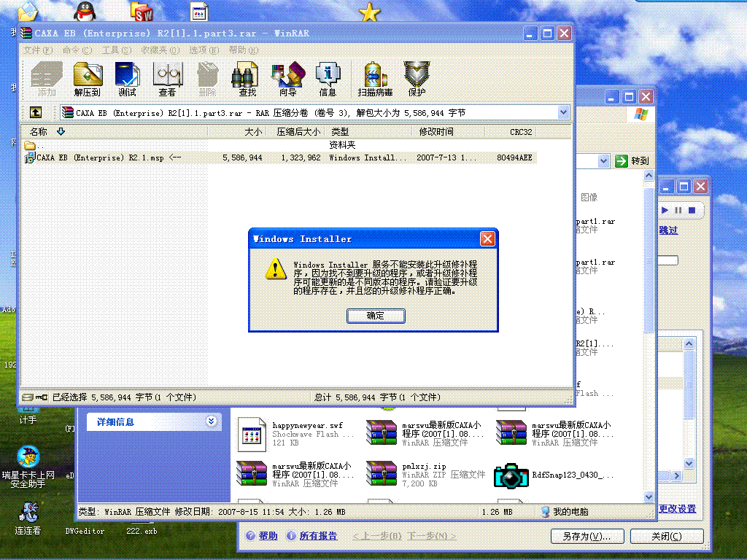Open the 选项 (Options) menu
Screen dimensions: 747x560
[x=204, y=50]
